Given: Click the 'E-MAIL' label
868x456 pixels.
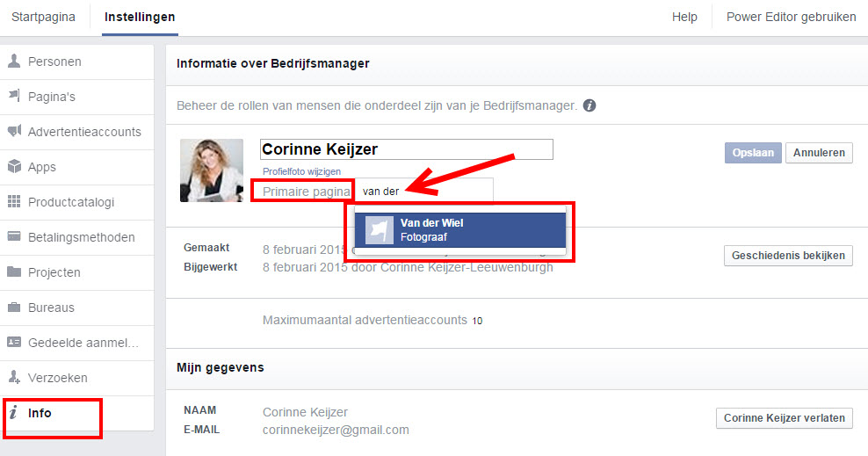Looking at the screenshot, I should pos(201,430).
